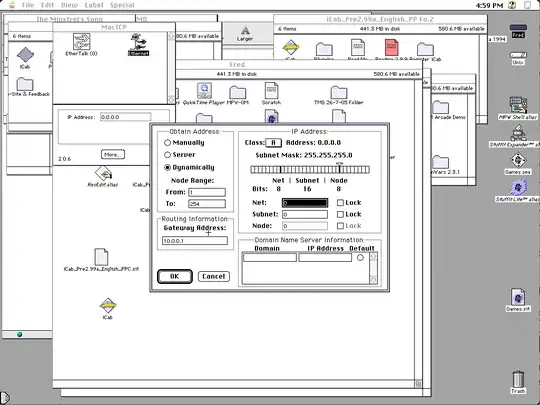This screenshot has height=405, width=540.
Task: Open the Special menu
Action: point(122,5)
